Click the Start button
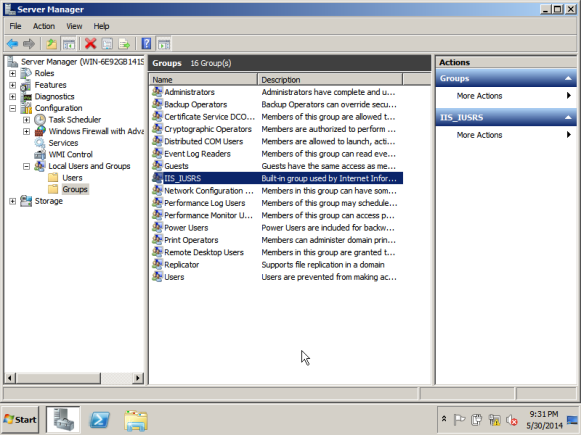The width and height of the screenshot is (581, 435). click(x=20, y=419)
